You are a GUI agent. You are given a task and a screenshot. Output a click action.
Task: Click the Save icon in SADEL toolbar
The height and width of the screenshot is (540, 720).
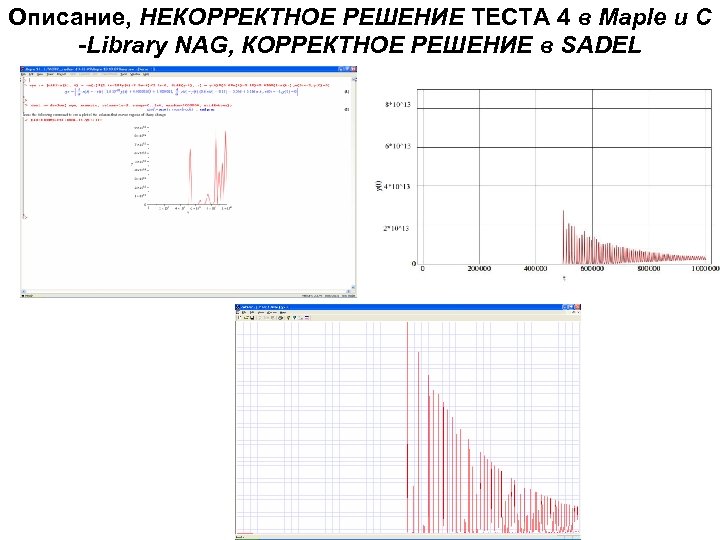252,317
